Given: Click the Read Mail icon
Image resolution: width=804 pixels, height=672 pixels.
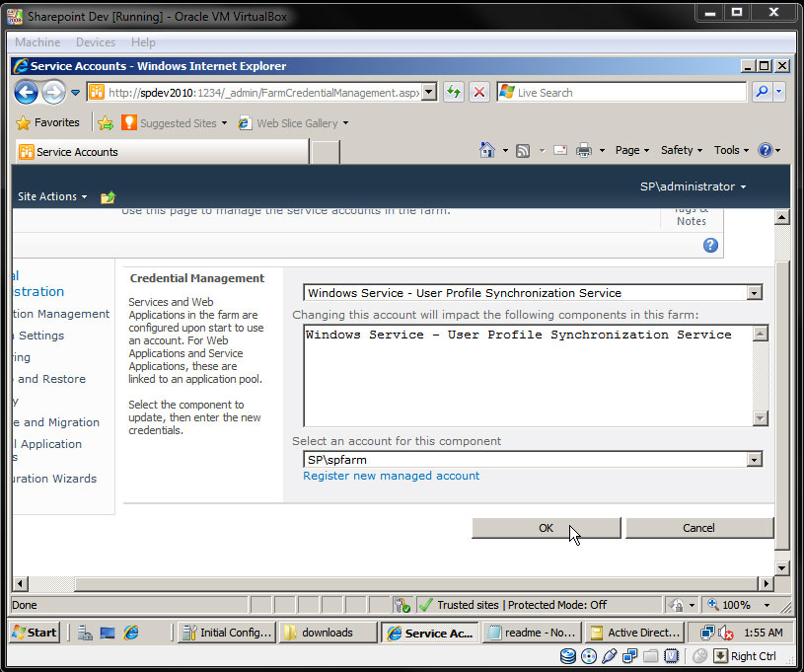Looking at the screenshot, I should tap(560, 150).
